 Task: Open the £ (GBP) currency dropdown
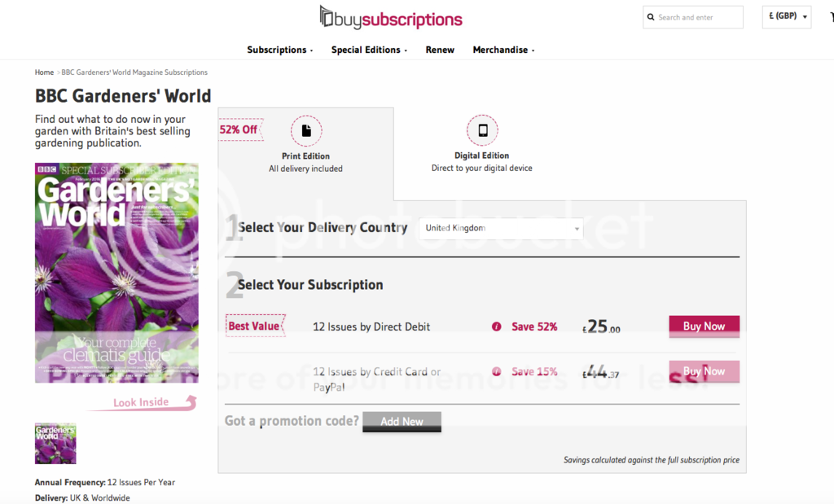pyautogui.click(x=787, y=17)
